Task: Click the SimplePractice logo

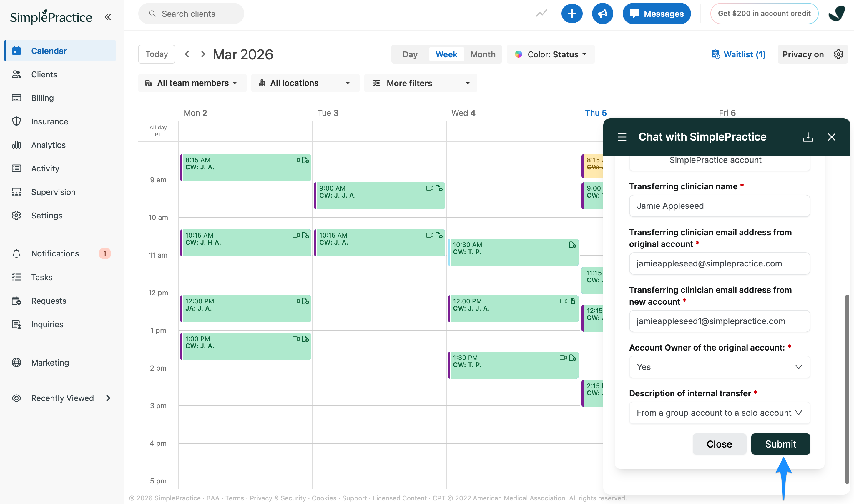Action: click(51, 17)
